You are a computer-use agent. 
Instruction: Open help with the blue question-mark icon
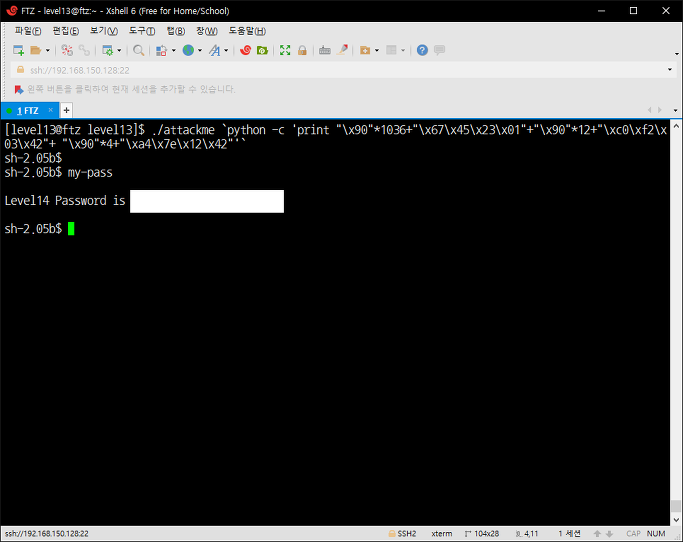tap(422, 51)
